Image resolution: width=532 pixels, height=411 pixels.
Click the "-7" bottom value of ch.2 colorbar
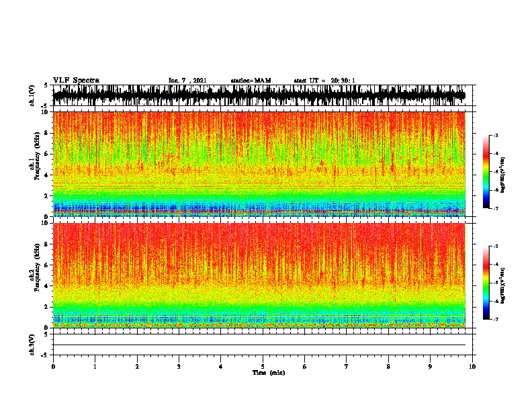click(496, 320)
